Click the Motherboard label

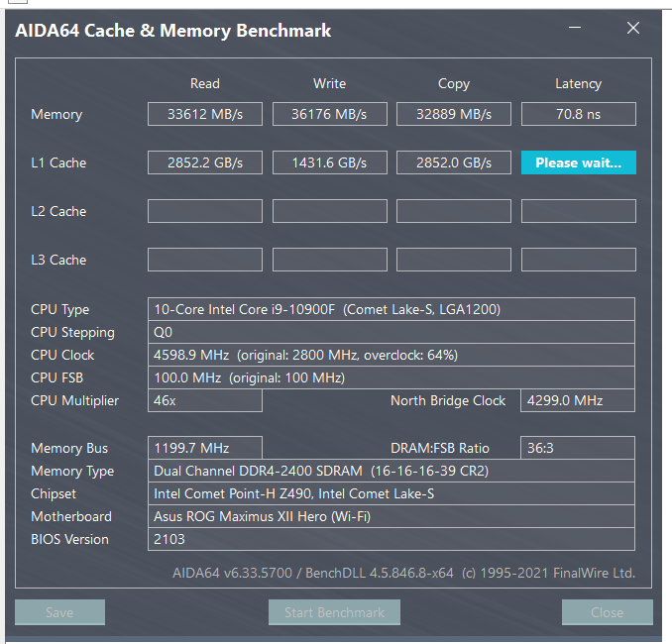(71, 516)
